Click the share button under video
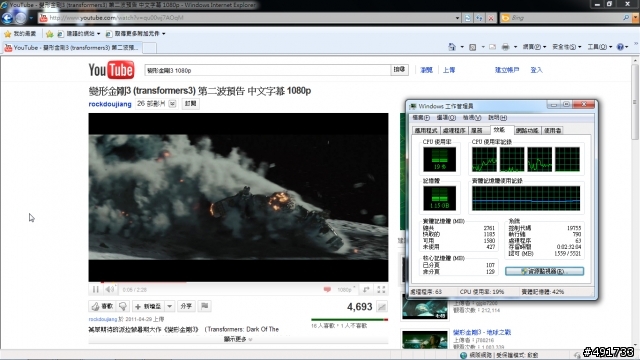The height and width of the screenshot is (360, 640). click(x=186, y=306)
